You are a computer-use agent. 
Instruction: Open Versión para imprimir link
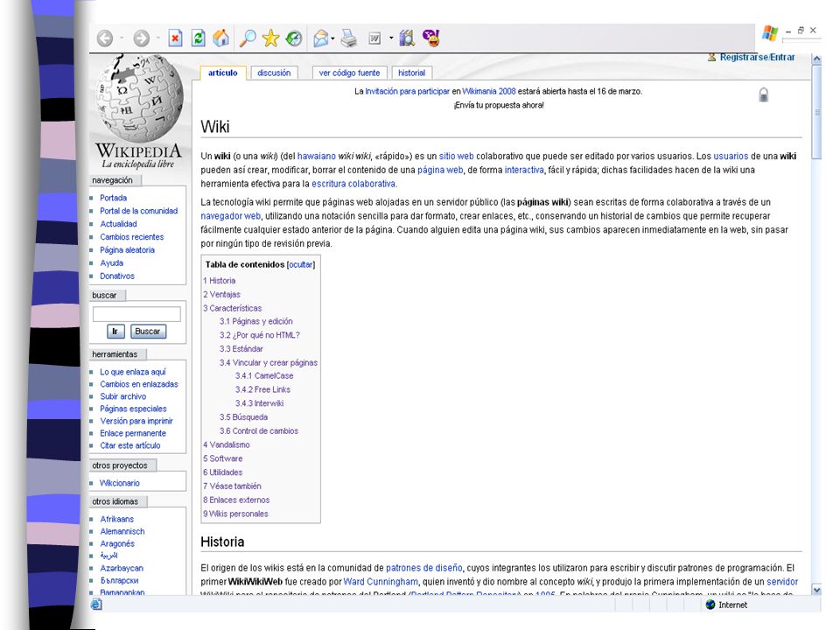[136, 421]
